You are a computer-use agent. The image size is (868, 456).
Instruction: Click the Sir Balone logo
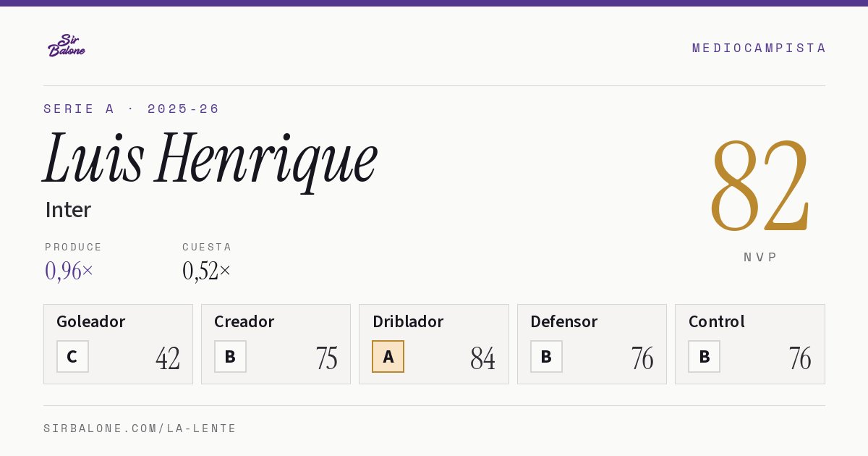[x=67, y=46]
